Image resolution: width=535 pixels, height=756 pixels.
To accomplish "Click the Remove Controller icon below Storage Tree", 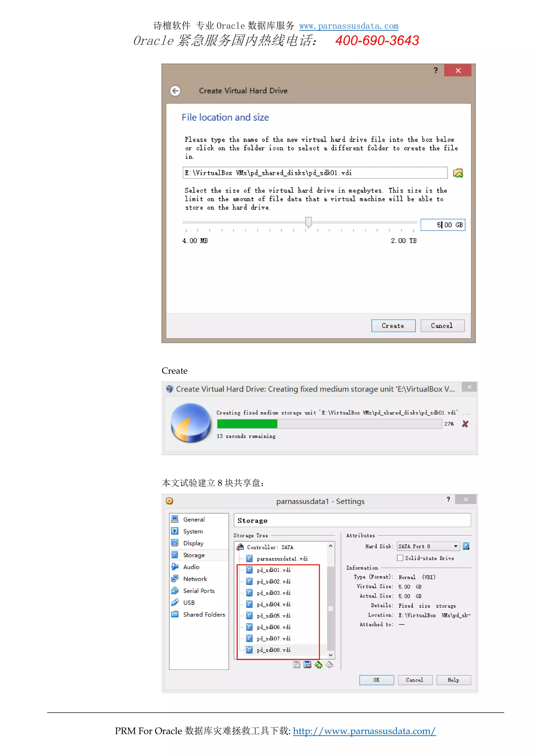I will tap(307, 664).
